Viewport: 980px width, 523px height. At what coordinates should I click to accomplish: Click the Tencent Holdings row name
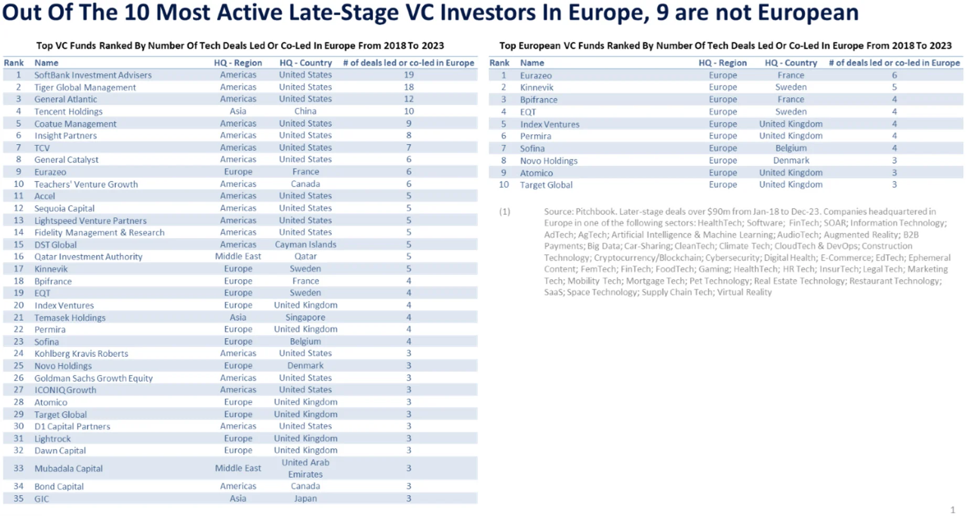[x=68, y=111]
